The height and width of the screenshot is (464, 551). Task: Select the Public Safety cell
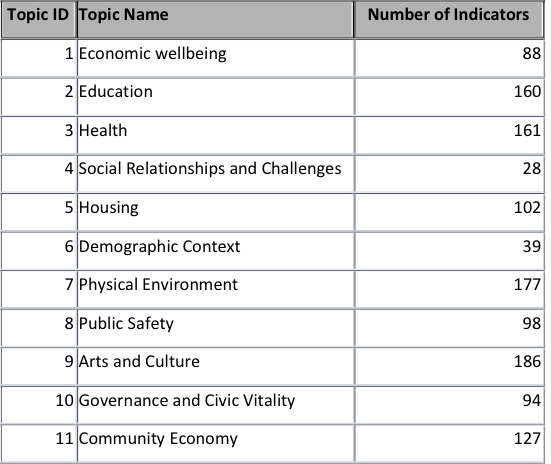tap(215, 328)
